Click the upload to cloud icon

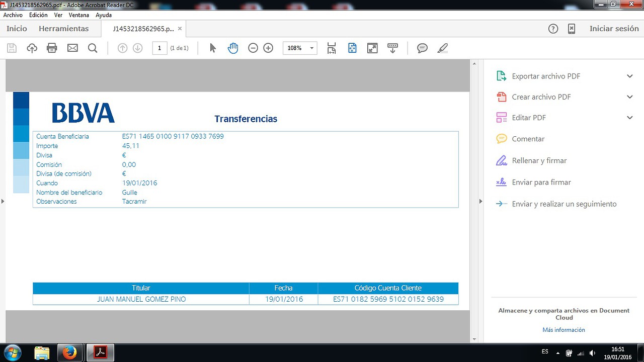coord(32,48)
